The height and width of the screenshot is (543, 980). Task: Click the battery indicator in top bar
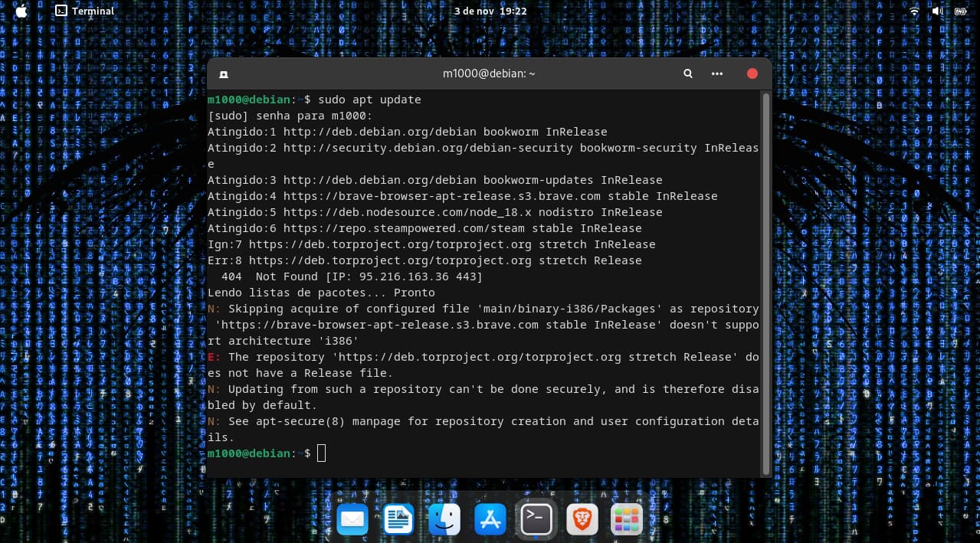tap(959, 11)
